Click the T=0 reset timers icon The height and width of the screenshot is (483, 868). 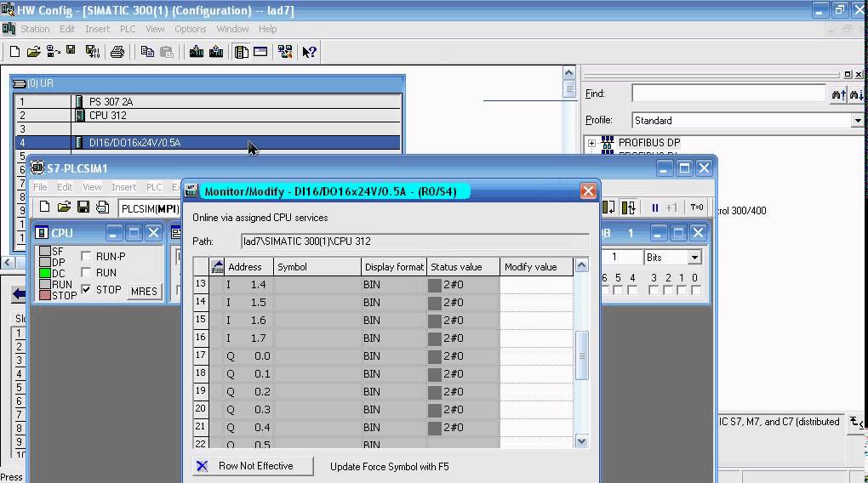click(x=696, y=207)
